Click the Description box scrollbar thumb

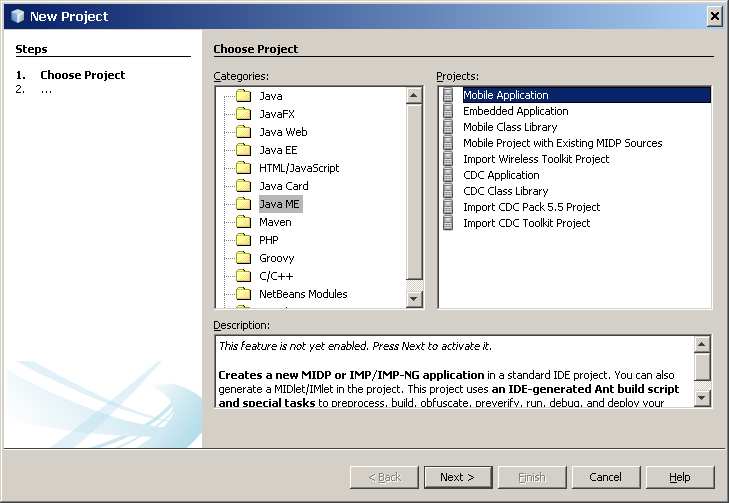click(702, 367)
